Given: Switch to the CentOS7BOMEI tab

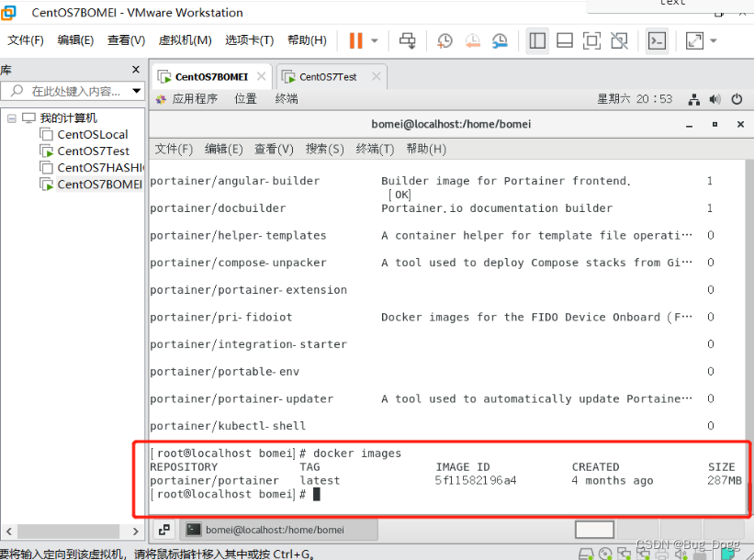Looking at the screenshot, I should click(211, 77).
